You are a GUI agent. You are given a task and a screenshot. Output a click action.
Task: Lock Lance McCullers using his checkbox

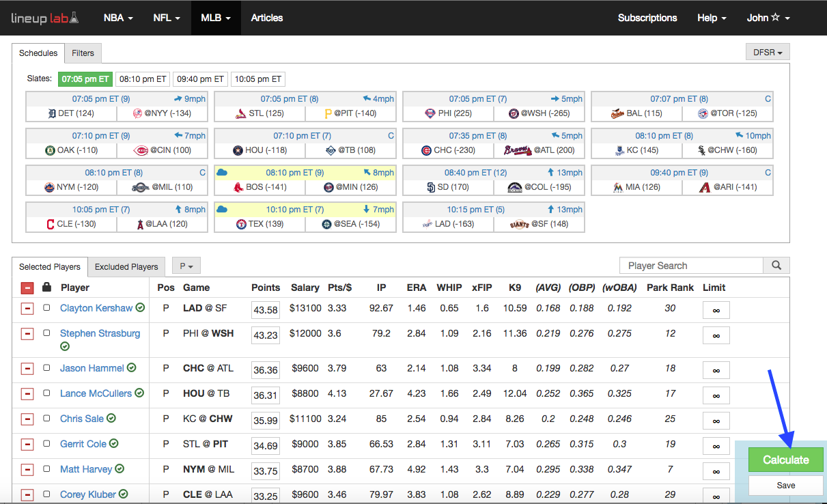[x=46, y=393]
